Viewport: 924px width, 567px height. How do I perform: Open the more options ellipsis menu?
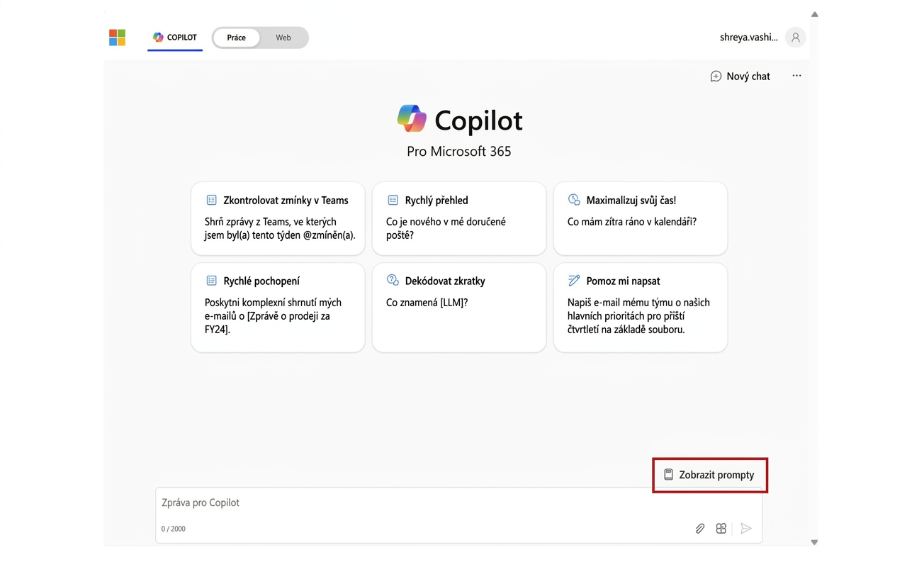click(x=796, y=76)
